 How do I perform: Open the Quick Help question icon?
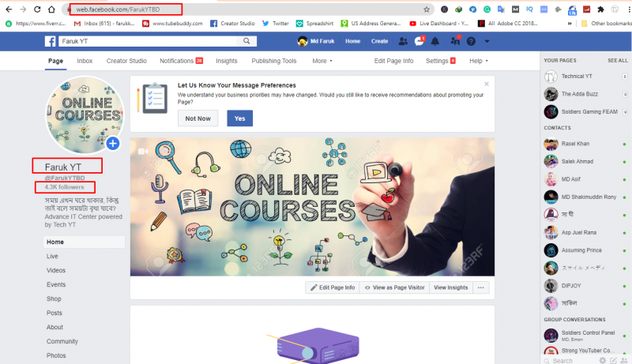(471, 41)
